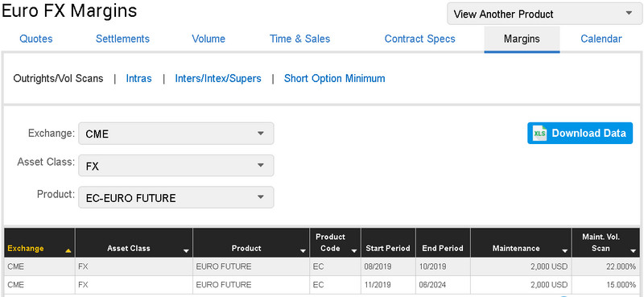Open the Time & Sales tab
Image resolution: width=644 pixels, height=297 pixels.
coord(299,39)
